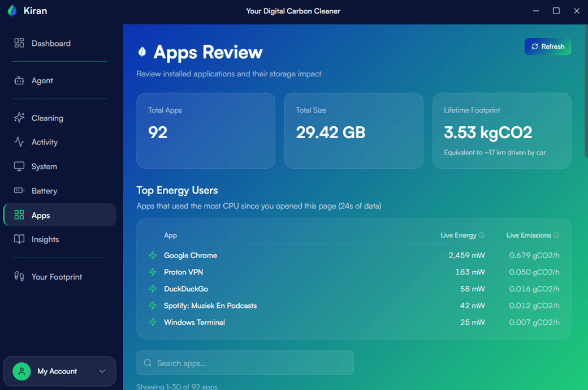Screen dimensions: 588x390
Task: Open Your Footprint page
Action: point(57,277)
